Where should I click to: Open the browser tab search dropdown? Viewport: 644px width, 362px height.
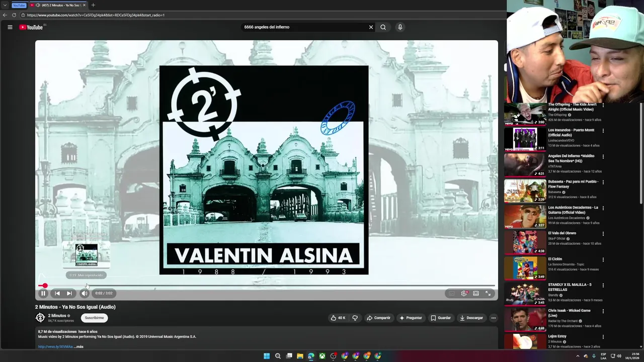click(x=5, y=5)
